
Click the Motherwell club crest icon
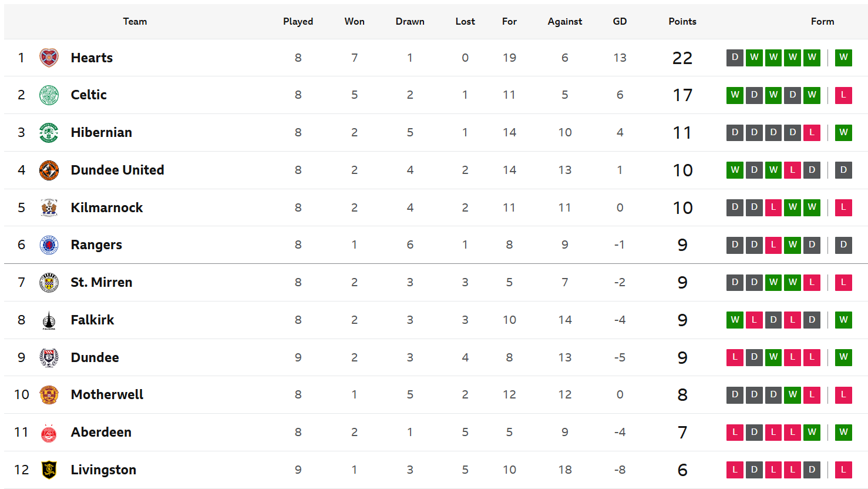[49, 395]
